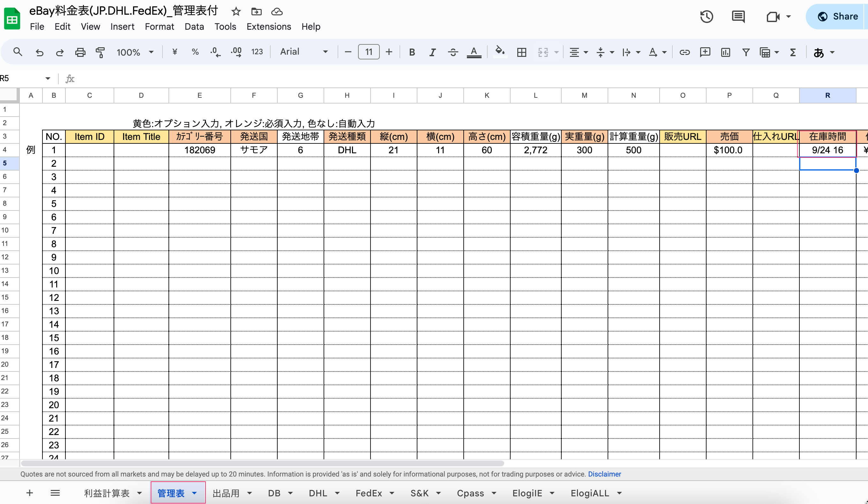Expand the 管理表 sheet tab menu arrow

tap(195, 493)
